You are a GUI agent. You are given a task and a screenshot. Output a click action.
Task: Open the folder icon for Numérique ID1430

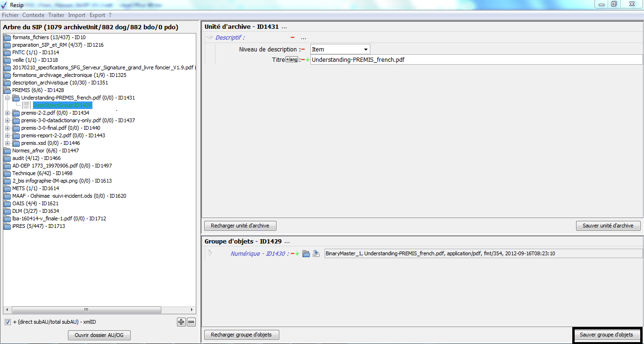306,254
